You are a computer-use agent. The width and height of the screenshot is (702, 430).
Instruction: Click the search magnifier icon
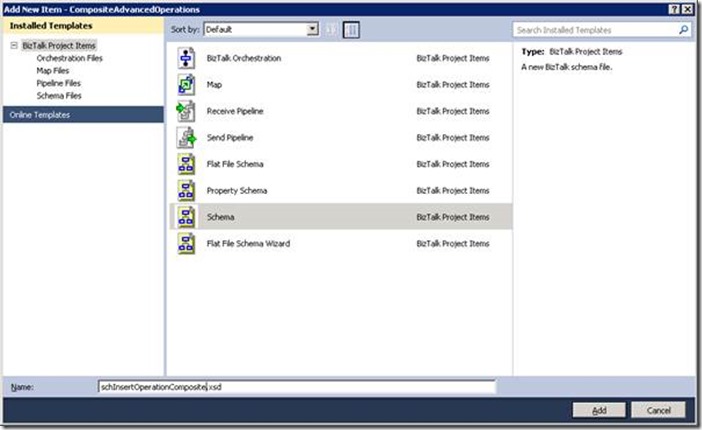[683, 30]
